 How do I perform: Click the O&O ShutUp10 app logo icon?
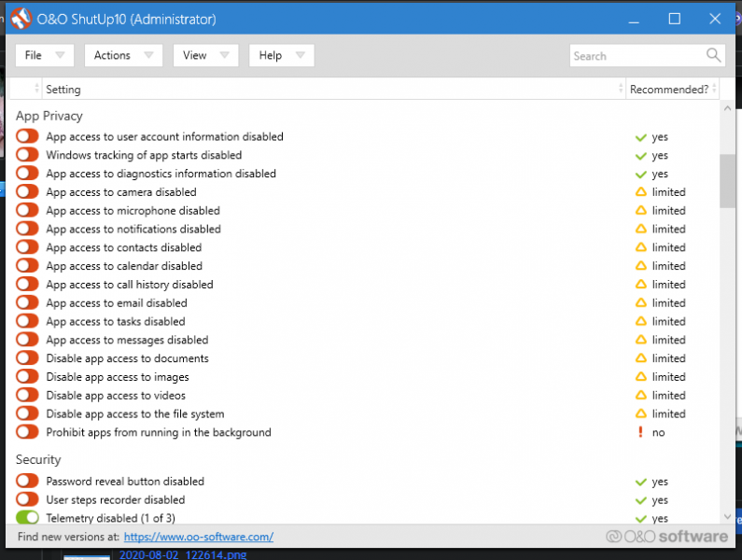21,19
